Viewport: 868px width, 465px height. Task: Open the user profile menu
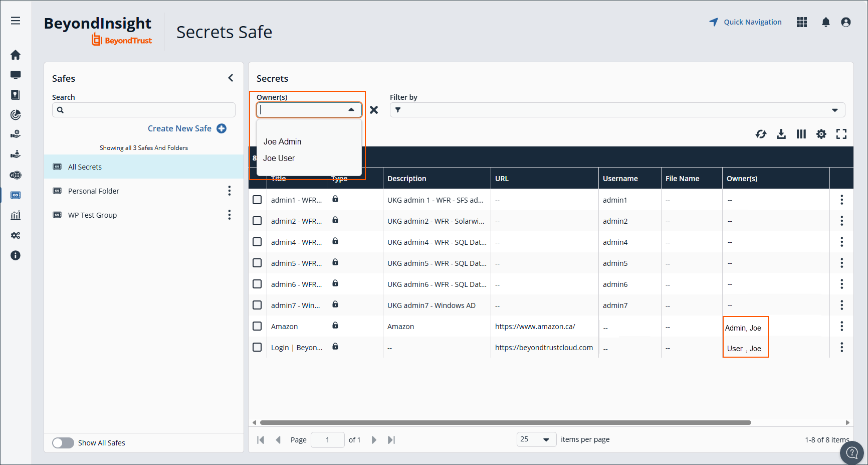coord(846,22)
